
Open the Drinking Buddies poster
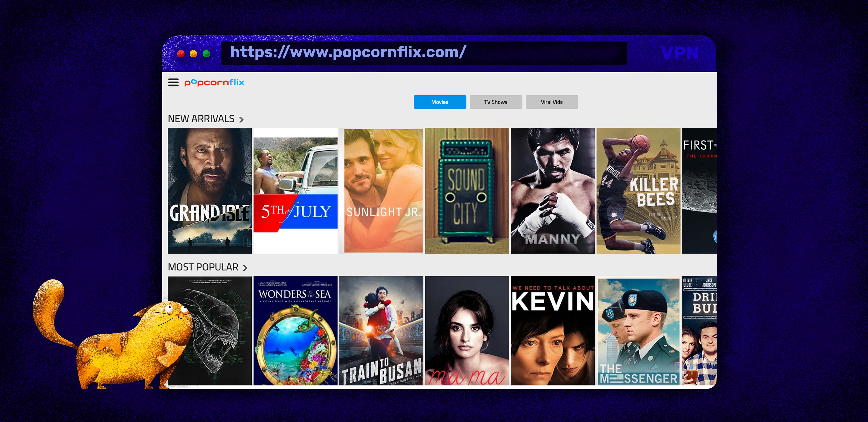point(699,331)
